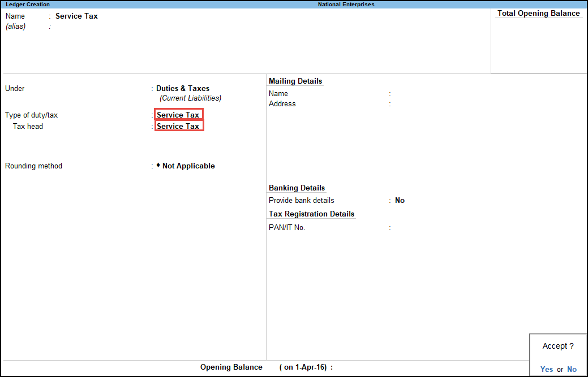Click the '(Current Liabilities)' text

click(x=191, y=98)
